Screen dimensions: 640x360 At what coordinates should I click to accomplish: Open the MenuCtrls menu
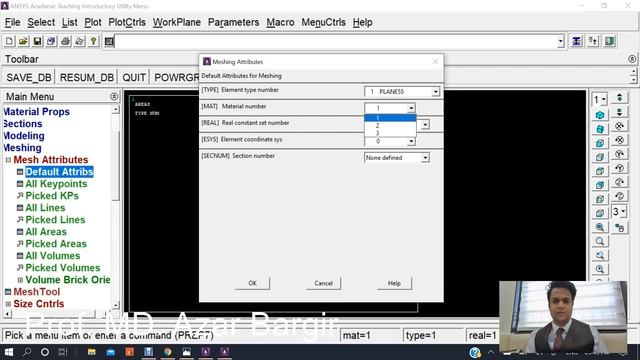click(x=324, y=22)
